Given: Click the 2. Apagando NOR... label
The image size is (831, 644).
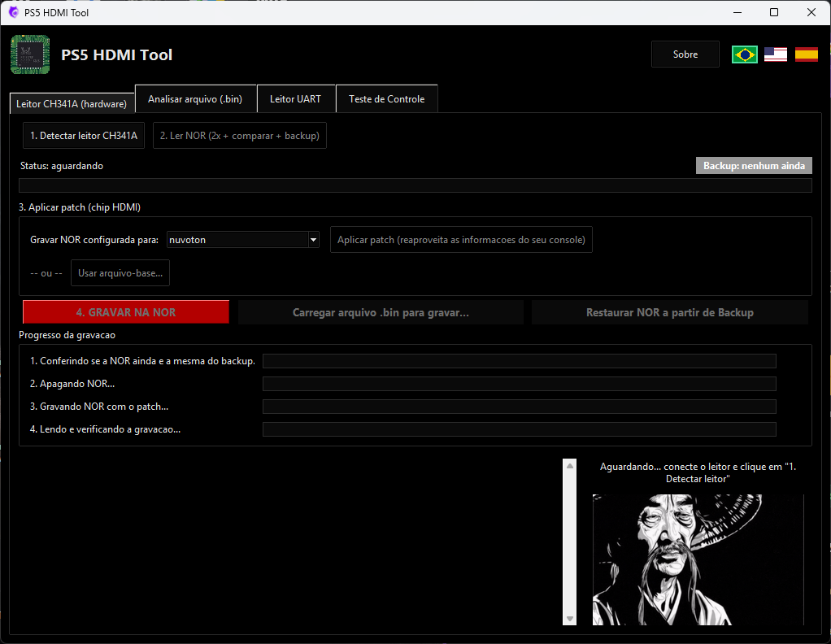Looking at the screenshot, I should (x=72, y=384).
